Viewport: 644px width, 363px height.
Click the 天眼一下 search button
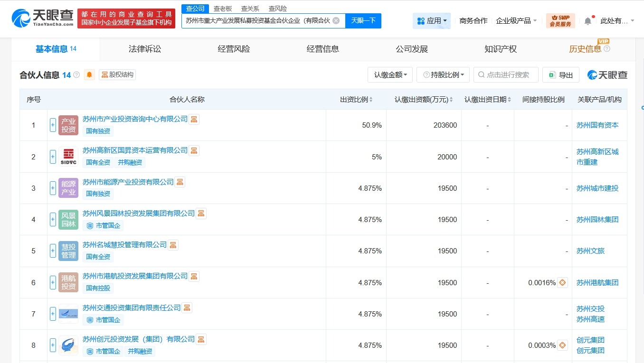point(363,20)
